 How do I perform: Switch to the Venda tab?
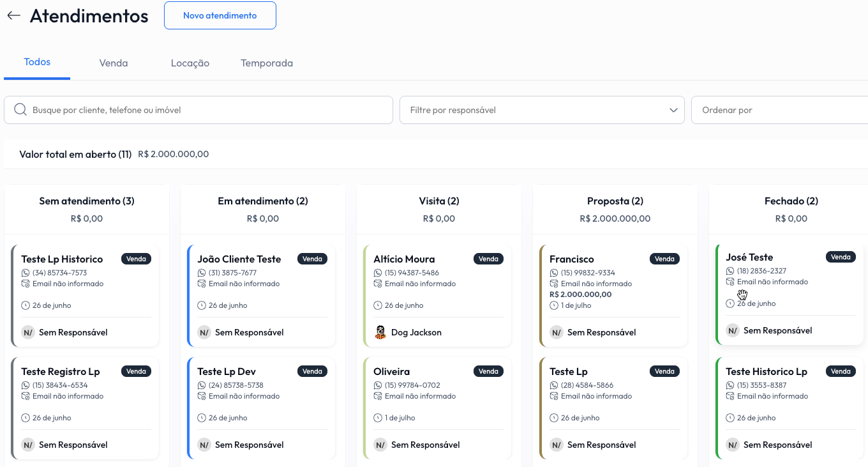114,63
